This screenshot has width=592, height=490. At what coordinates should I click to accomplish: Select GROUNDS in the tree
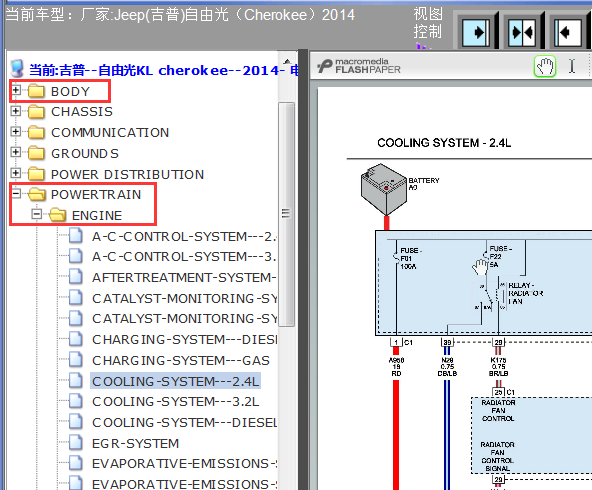coord(85,154)
